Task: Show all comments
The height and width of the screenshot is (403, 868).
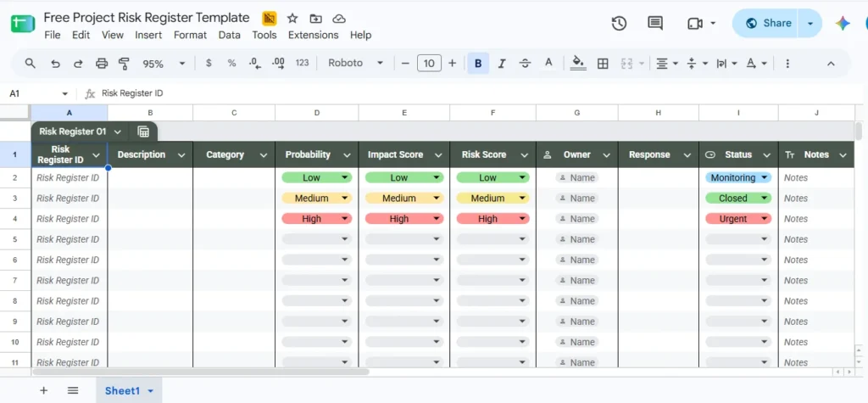Action: click(x=655, y=23)
